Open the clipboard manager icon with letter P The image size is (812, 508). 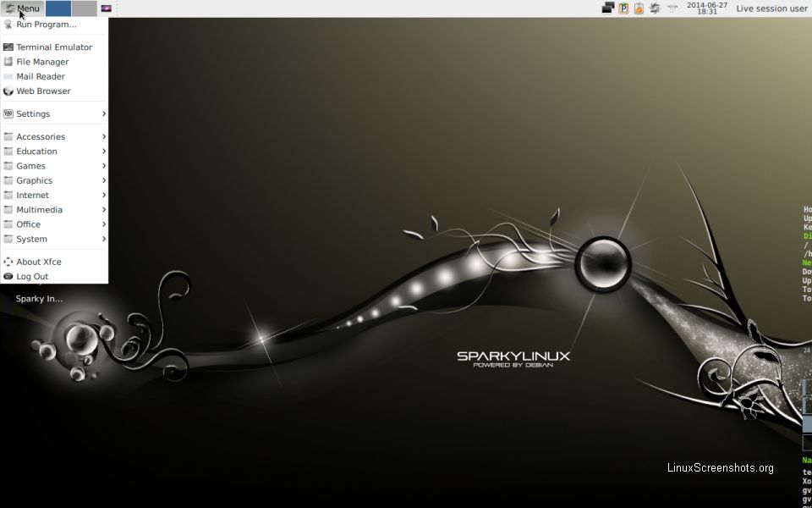623,8
